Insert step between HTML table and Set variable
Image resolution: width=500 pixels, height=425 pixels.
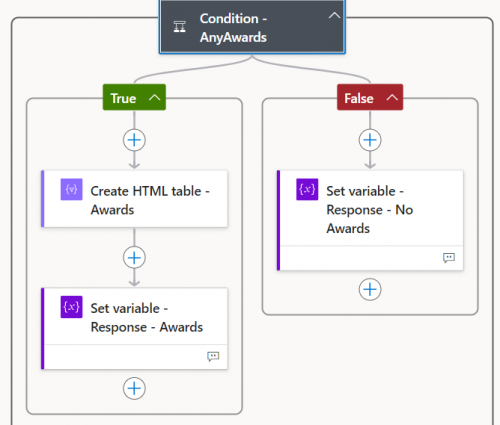pyautogui.click(x=134, y=258)
